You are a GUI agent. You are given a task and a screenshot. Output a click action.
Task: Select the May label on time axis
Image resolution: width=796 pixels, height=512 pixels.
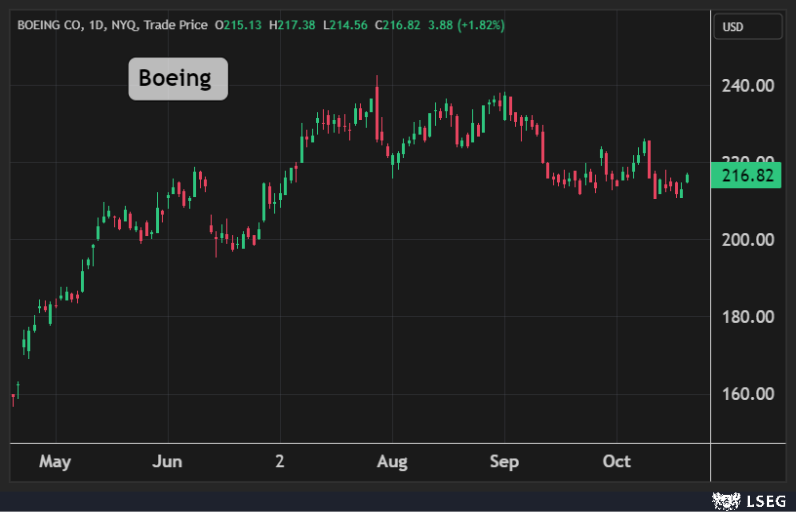click(x=55, y=461)
